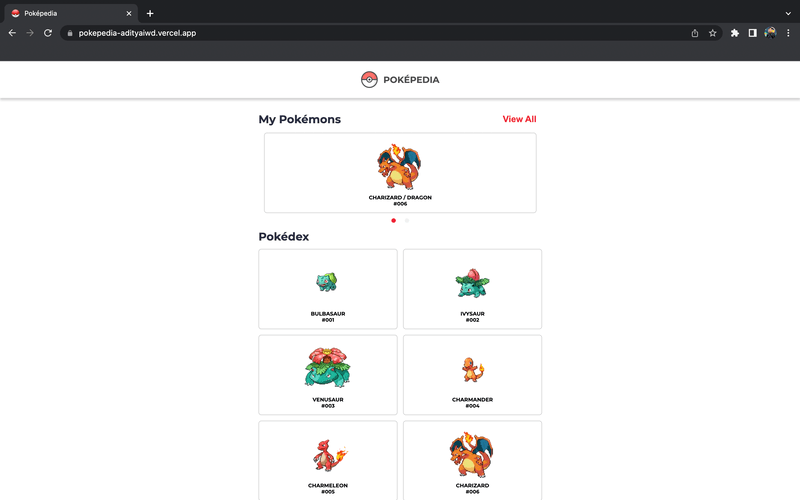Reload the page with the browser refresh icon

tap(47, 33)
